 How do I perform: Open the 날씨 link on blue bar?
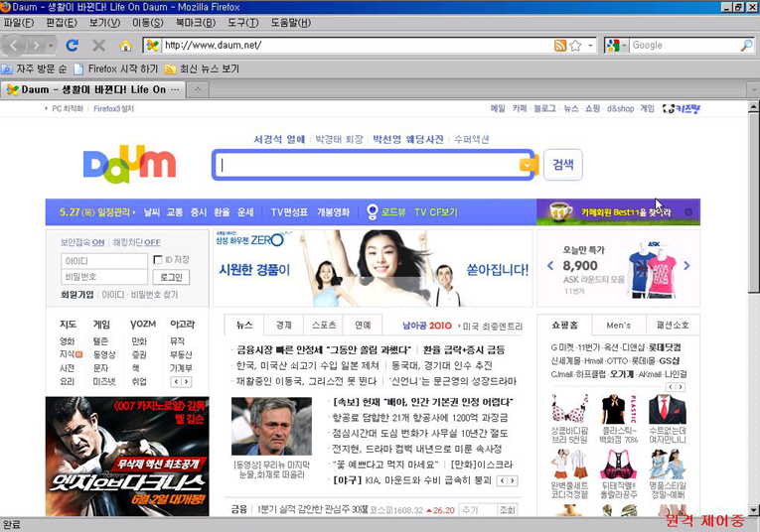(x=152, y=212)
